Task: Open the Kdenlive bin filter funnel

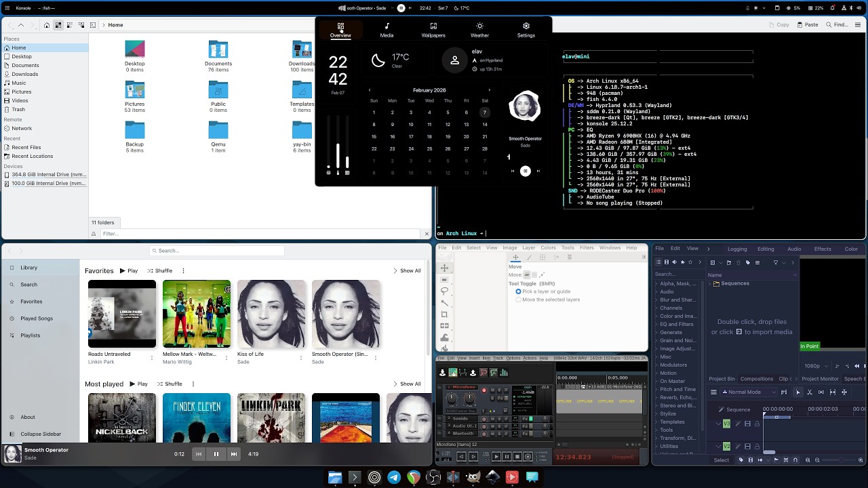Action: pos(776,262)
